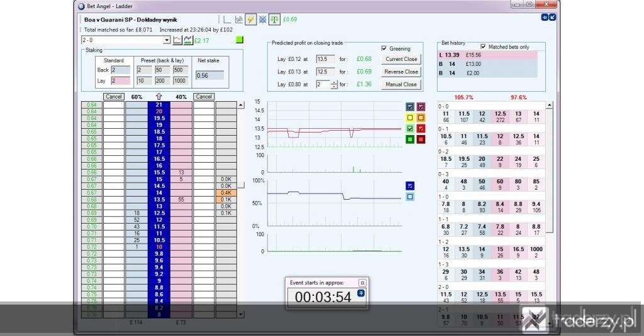This screenshot has width=644, height=336.
Task: Click the crossed-arrows toolbar icon
Action: 262,19
